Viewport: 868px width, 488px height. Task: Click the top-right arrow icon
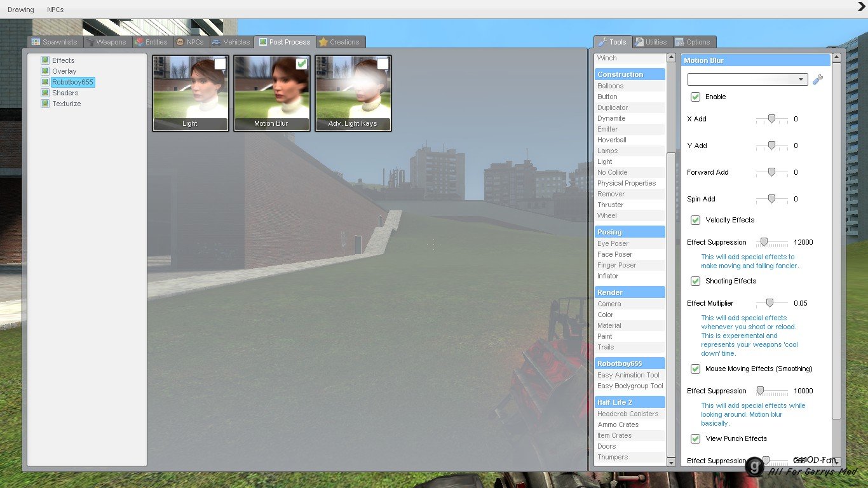click(862, 6)
